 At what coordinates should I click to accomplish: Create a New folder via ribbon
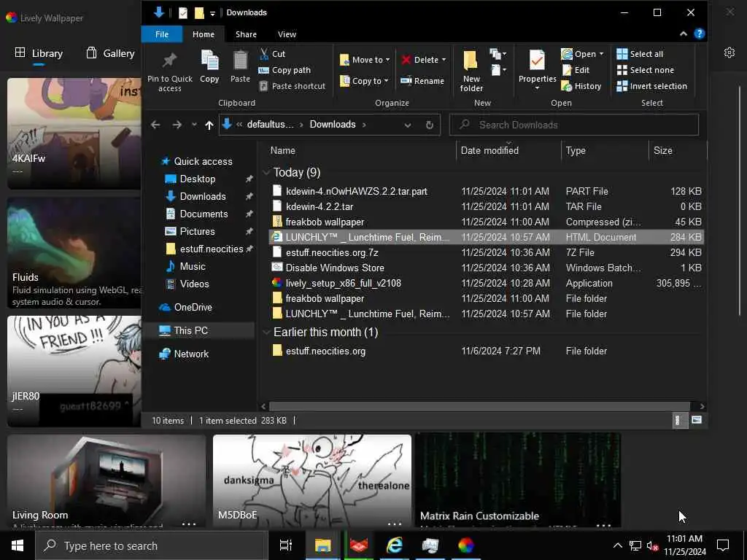[x=471, y=71]
